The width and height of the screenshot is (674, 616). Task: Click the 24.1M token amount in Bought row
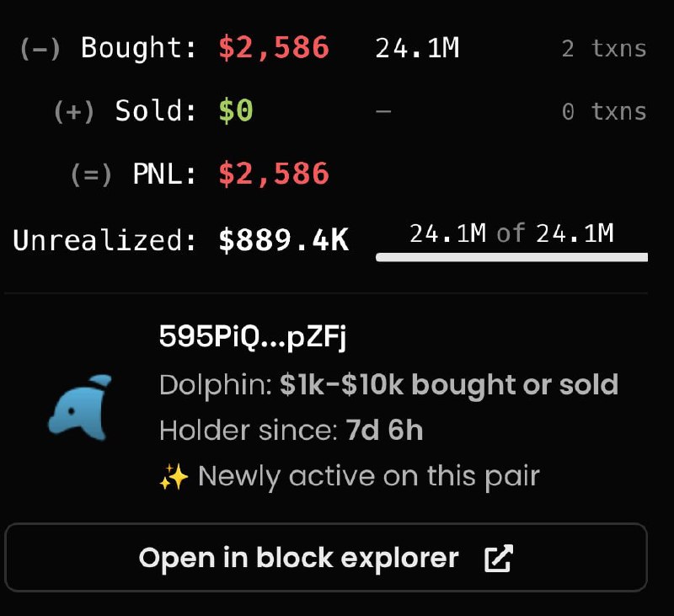coord(416,48)
